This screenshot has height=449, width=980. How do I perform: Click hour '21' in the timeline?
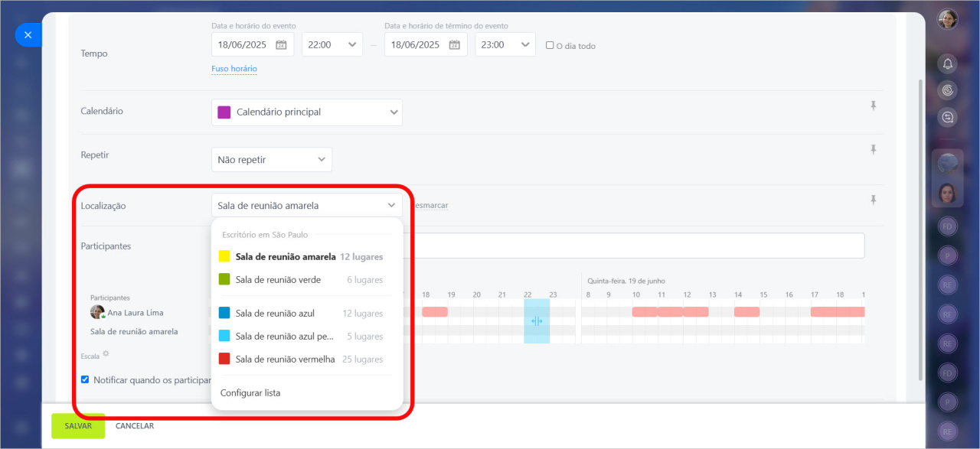pos(502,294)
